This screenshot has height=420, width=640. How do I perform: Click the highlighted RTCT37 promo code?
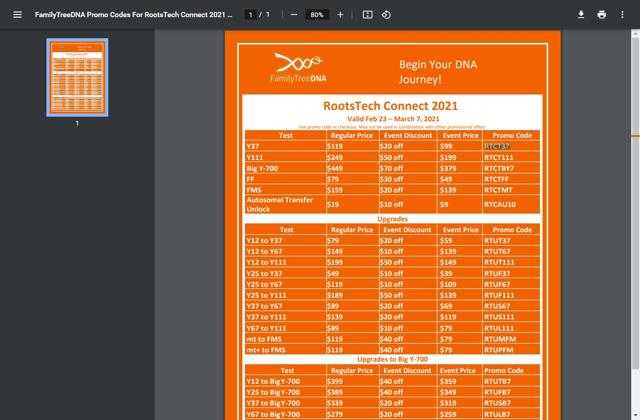pyautogui.click(x=497, y=147)
